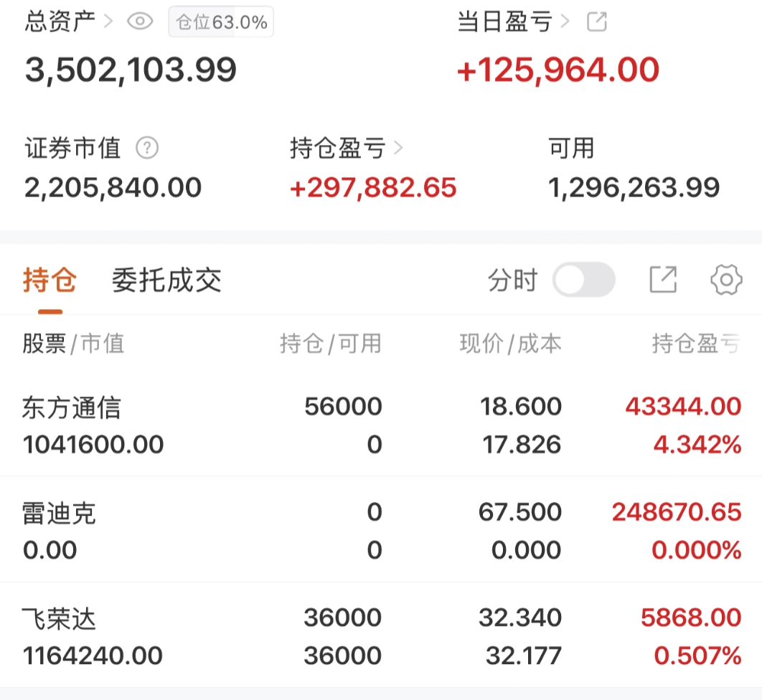The height and width of the screenshot is (700, 762).
Task: Select the 持仓 tab
Action: [x=50, y=280]
